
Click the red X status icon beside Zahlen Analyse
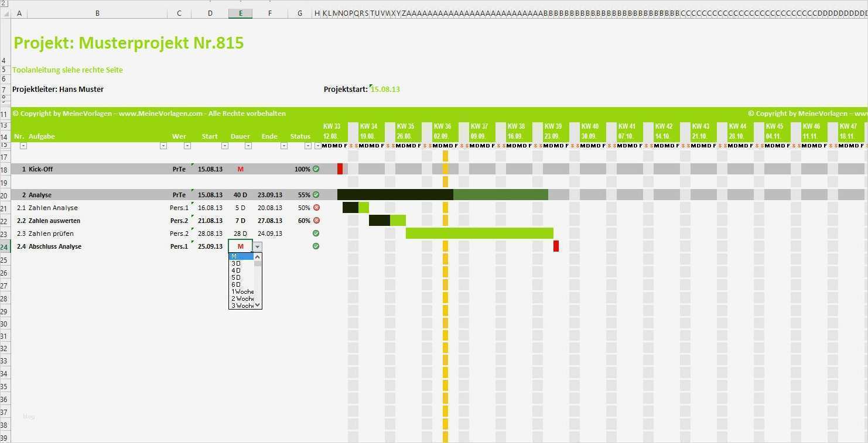pyautogui.click(x=316, y=207)
